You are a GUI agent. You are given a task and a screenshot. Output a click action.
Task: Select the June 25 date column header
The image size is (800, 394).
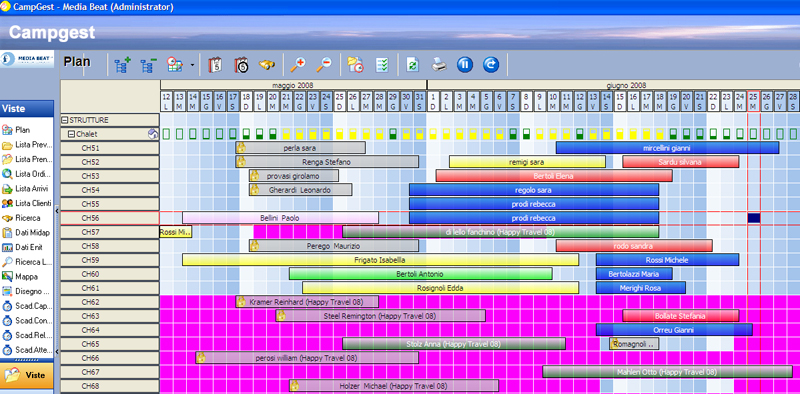754,102
